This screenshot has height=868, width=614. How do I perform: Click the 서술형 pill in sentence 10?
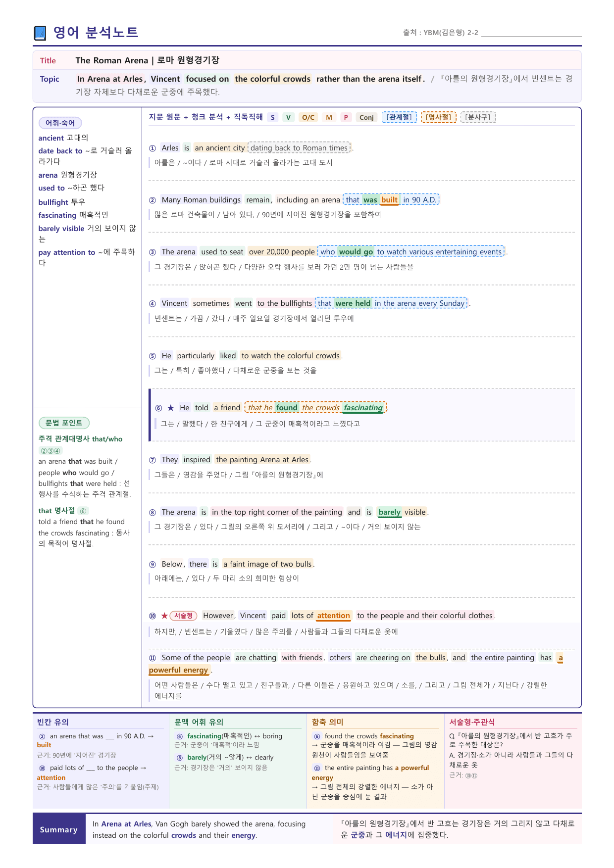[183, 616]
